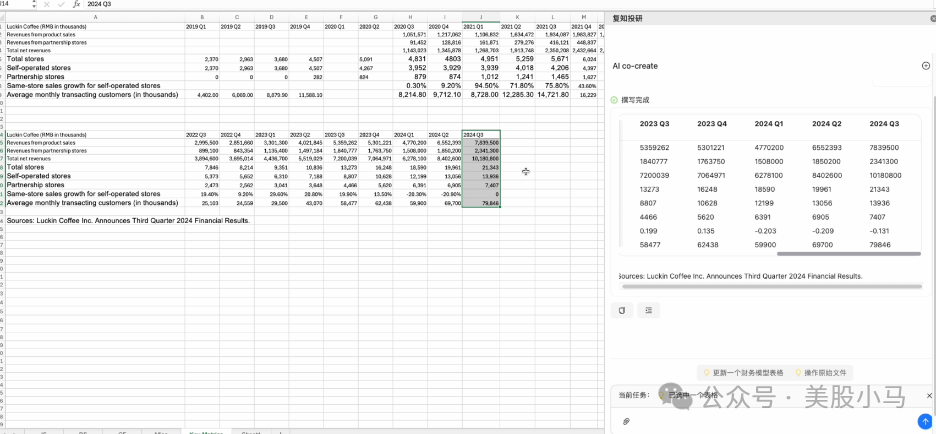The height and width of the screenshot is (434, 936).
Task: Click panel table value 0.199
Action: 648,231
